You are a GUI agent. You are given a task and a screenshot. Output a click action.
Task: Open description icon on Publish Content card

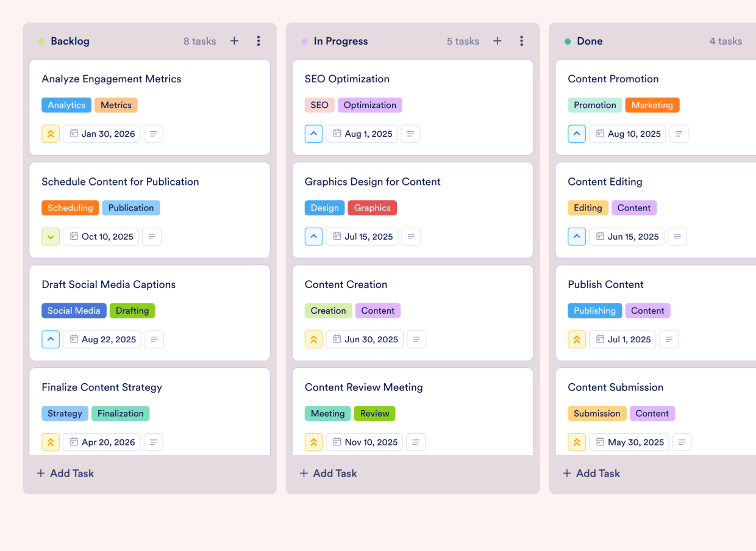pos(669,339)
